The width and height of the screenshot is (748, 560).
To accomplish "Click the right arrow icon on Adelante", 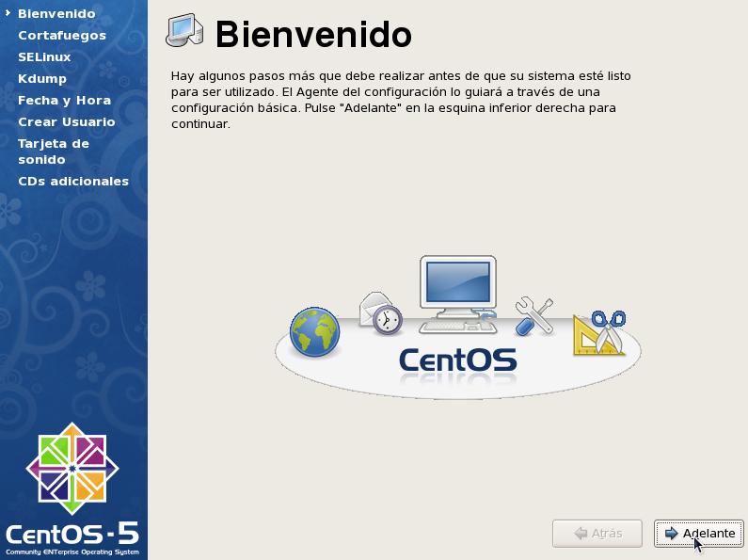I will coord(671,534).
